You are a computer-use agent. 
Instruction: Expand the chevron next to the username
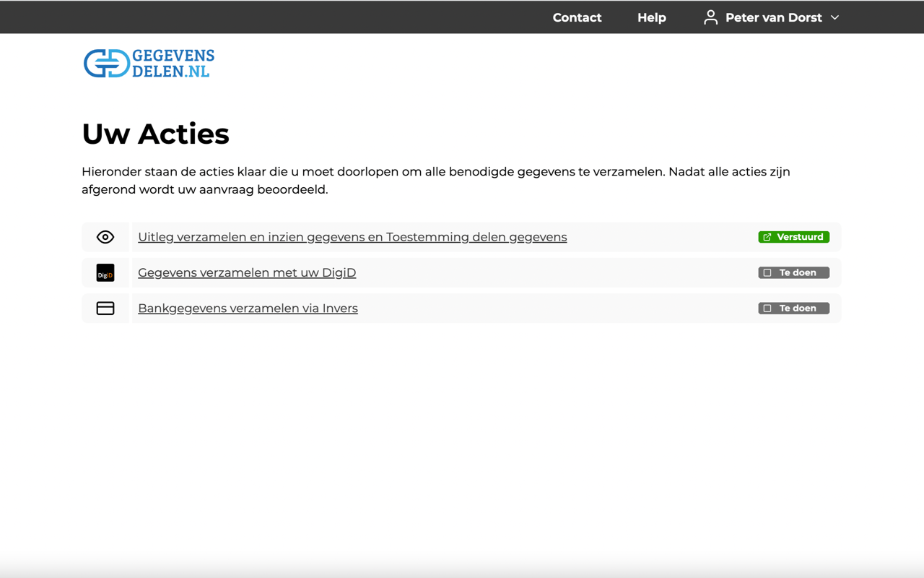(834, 17)
